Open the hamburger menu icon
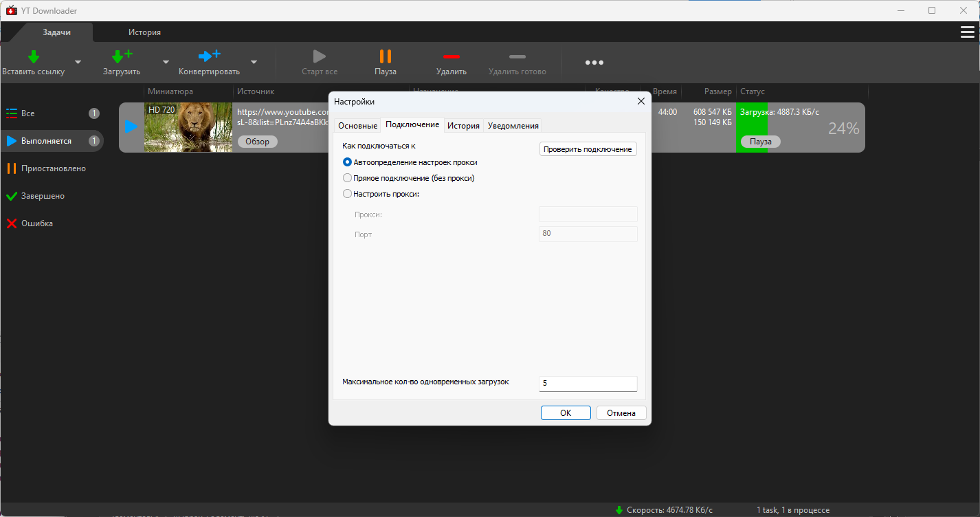Screen dimensions: 980x517 pos(967,32)
